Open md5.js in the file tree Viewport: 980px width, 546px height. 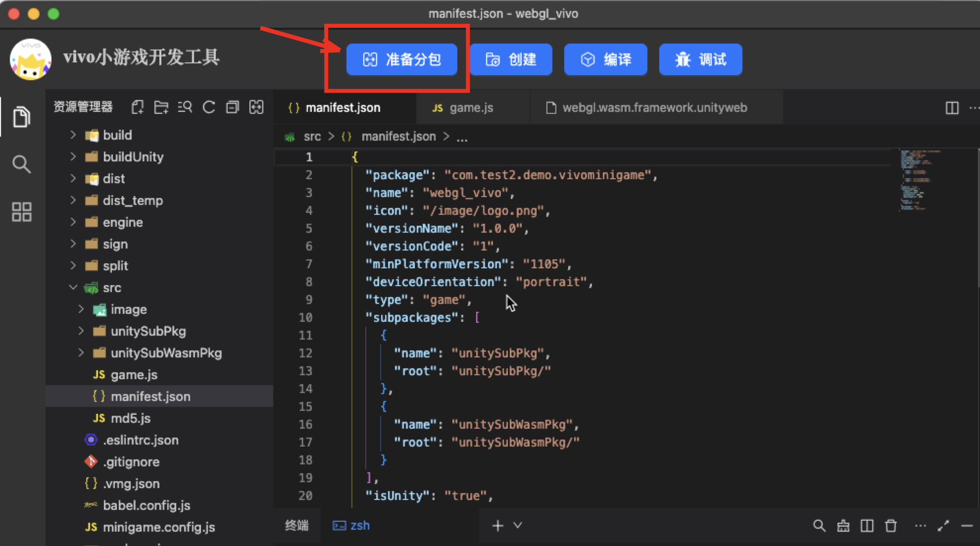pos(159,418)
